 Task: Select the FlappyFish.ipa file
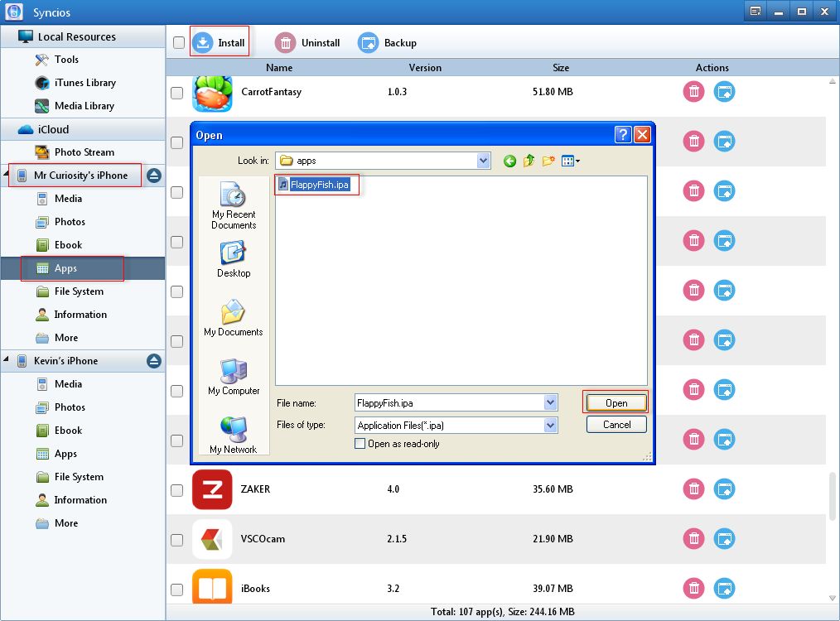315,185
